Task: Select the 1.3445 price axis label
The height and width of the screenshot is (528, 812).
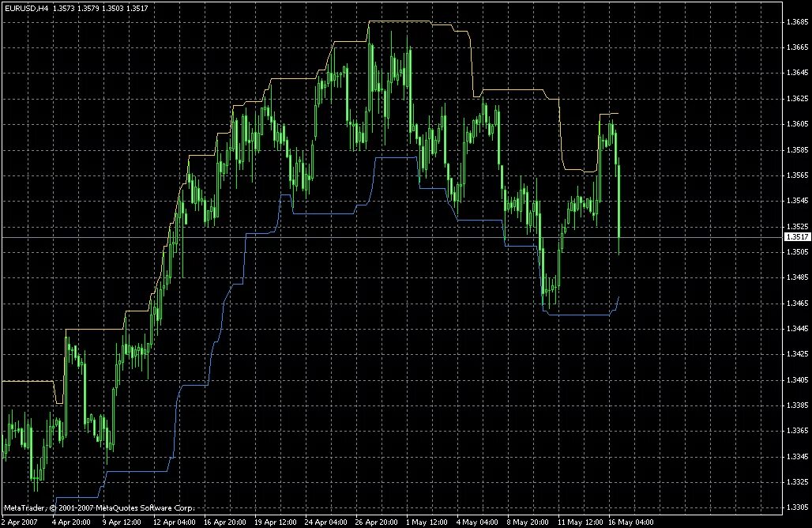Action: 797,329
